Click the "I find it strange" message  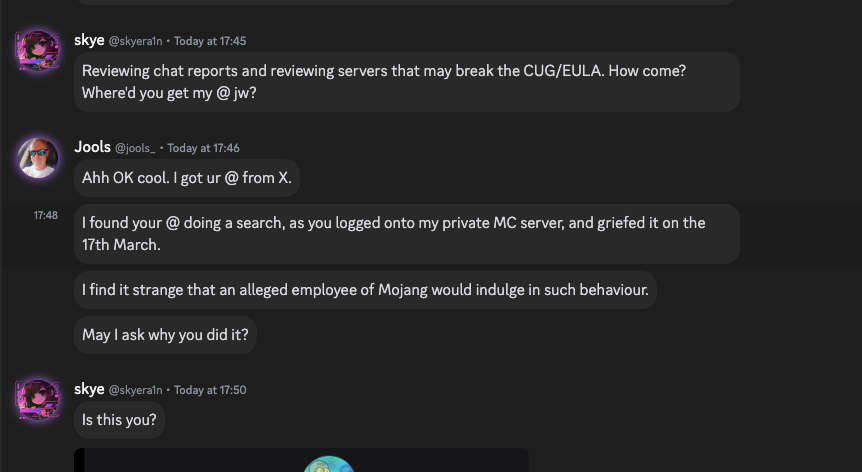click(365, 290)
